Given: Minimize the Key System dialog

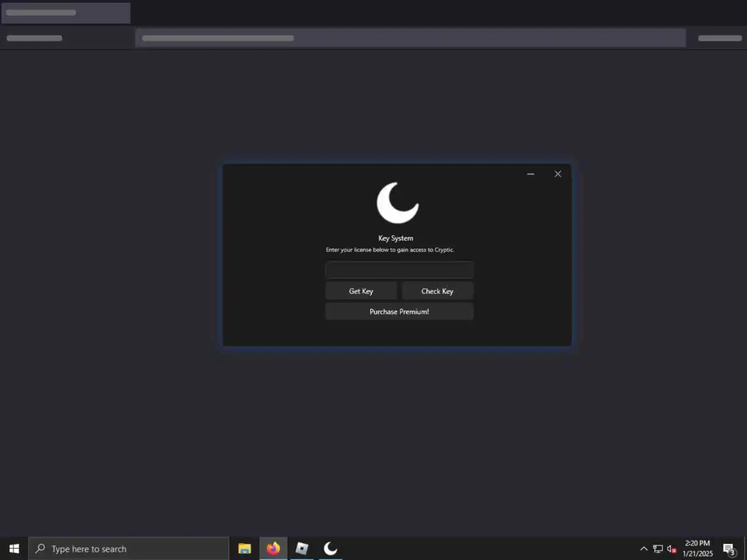Looking at the screenshot, I should pyautogui.click(x=530, y=174).
